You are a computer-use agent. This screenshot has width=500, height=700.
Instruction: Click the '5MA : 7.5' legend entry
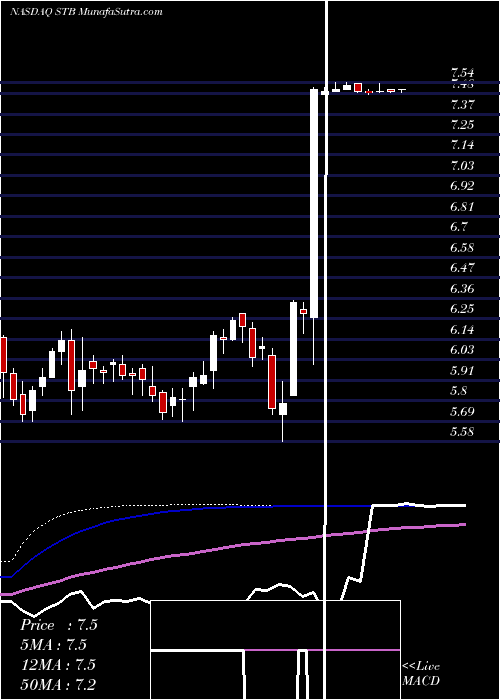[53, 645]
